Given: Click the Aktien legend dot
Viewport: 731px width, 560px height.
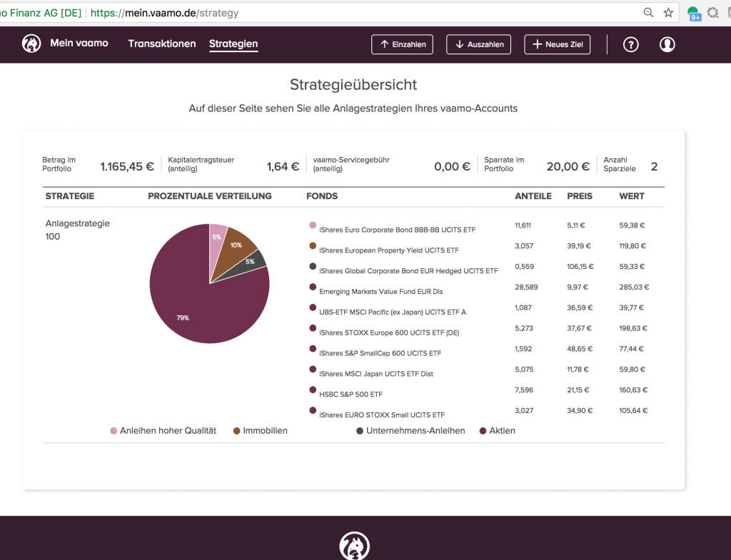Looking at the screenshot, I should 483,431.
